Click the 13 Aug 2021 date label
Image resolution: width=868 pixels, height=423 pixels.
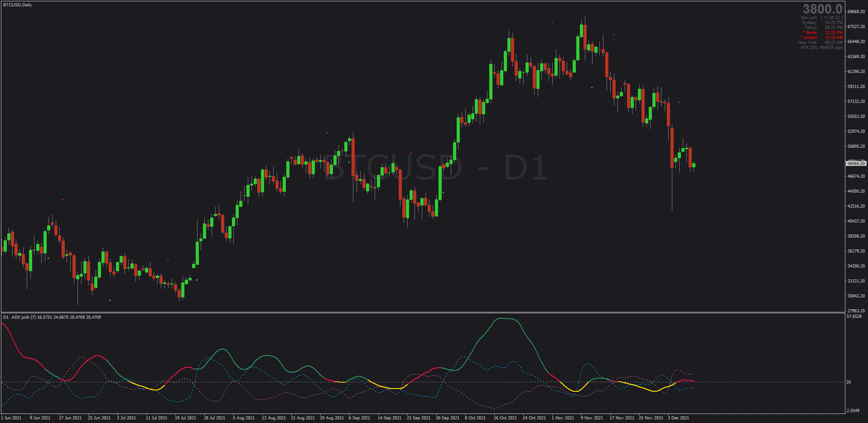[x=274, y=418]
